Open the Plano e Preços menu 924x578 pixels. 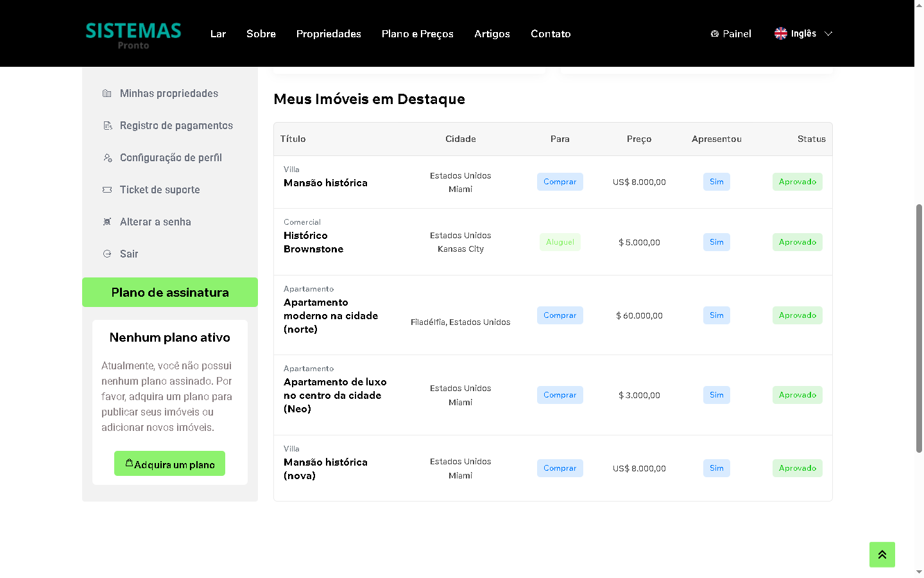(x=417, y=33)
